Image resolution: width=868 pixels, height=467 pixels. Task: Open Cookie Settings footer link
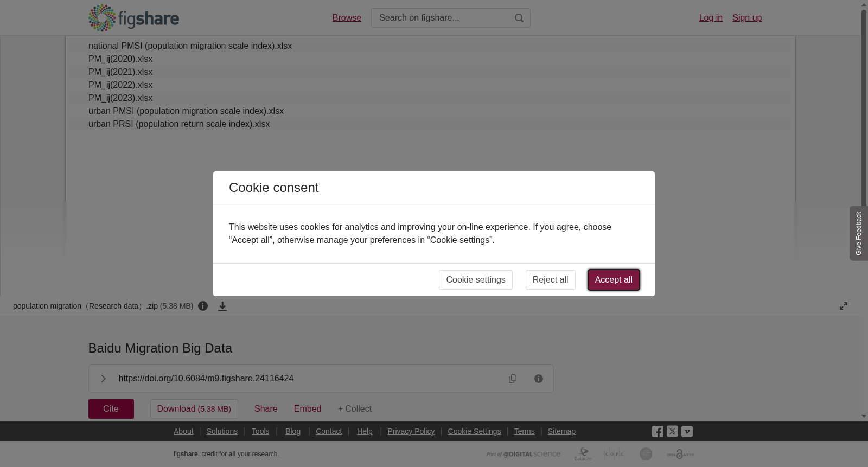[x=474, y=431]
